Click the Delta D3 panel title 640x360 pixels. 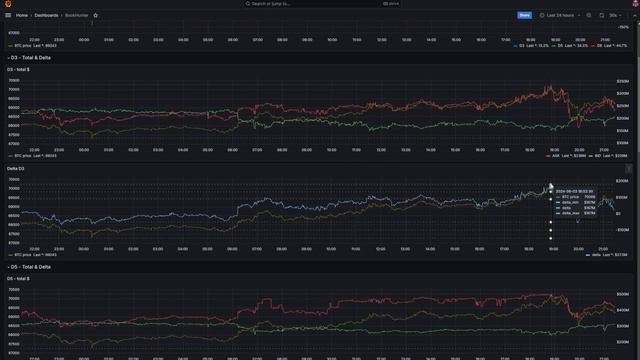click(16, 169)
